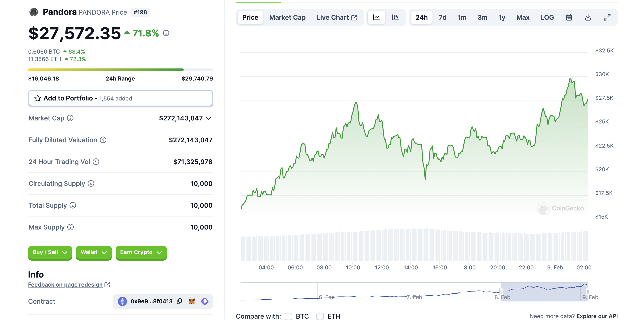Click the left navigator range handle
Viewport: 644px width, 320px height.
(x=501, y=291)
